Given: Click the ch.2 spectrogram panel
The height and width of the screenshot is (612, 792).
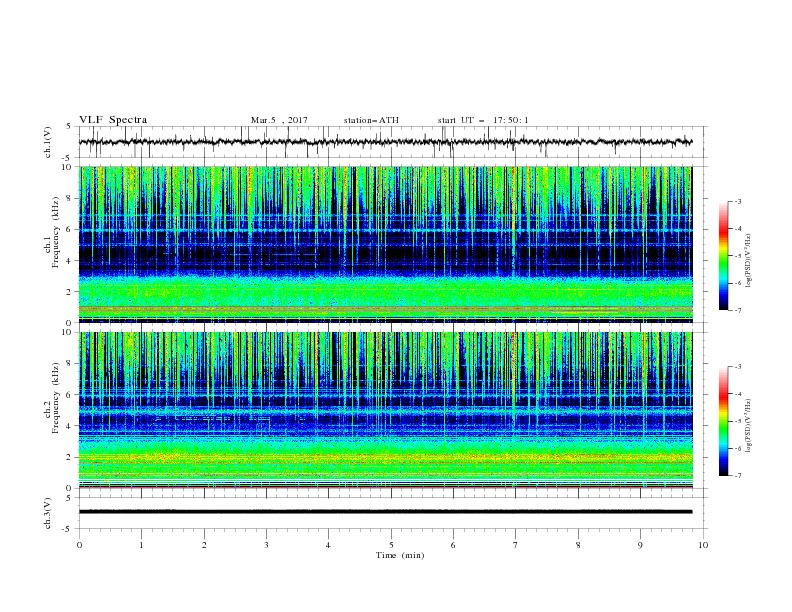Looking at the screenshot, I should 385,410.
